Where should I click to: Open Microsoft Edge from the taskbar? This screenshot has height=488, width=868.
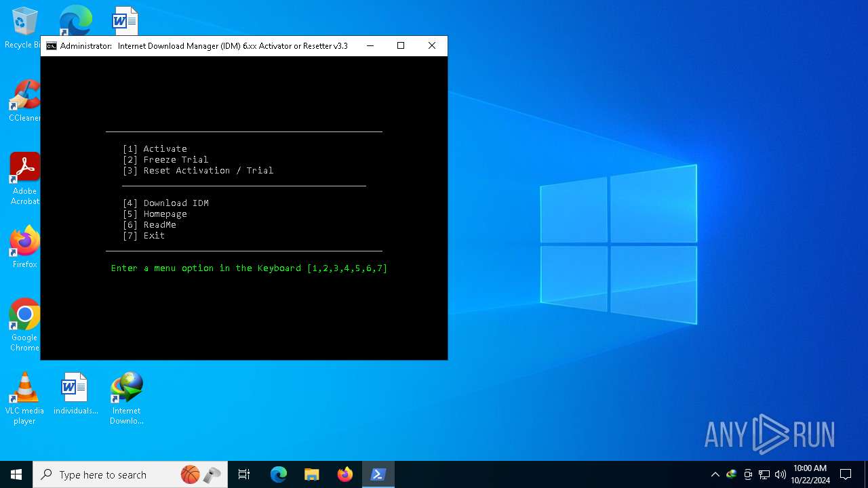pos(279,474)
